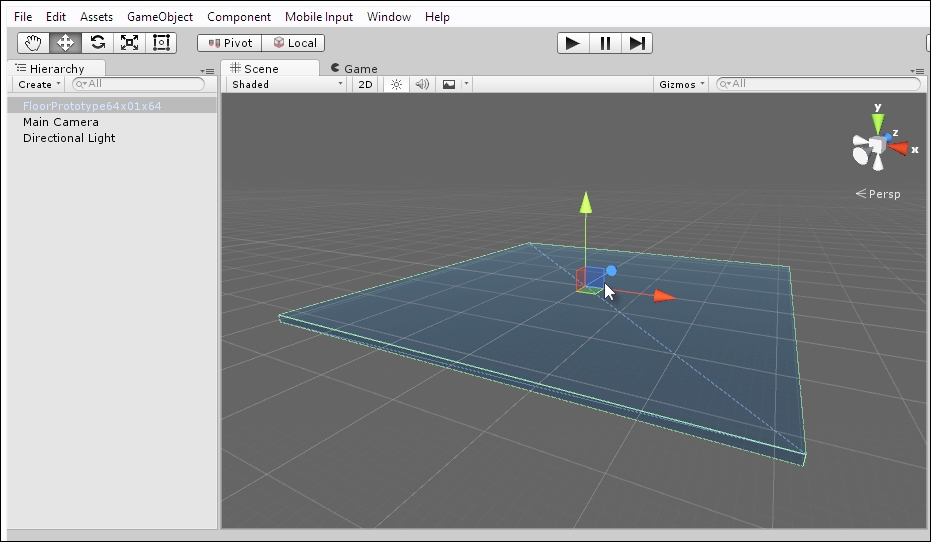Click the green Y axis on orientation gizmo
Viewport: 931px width, 542px height.
tap(878, 122)
